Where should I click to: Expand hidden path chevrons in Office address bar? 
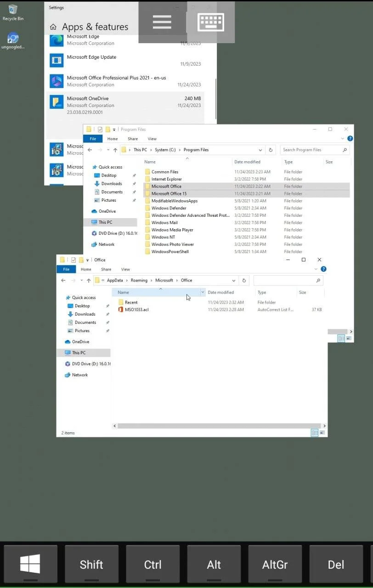point(103,280)
